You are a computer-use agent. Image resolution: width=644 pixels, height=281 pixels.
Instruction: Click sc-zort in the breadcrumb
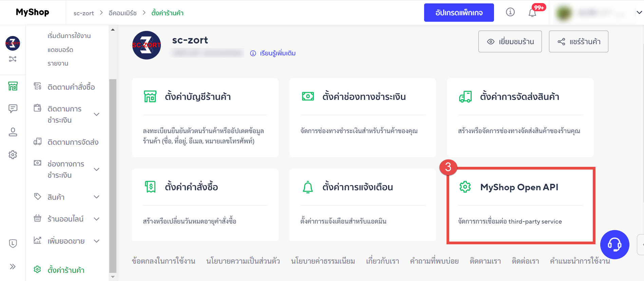[84, 13]
